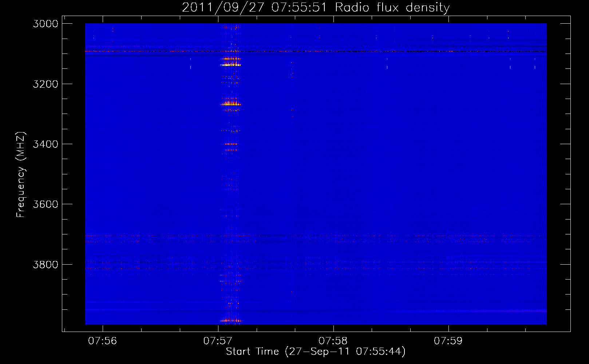
Task: Click the '3000' frequency axis label
Action: click(46, 24)
